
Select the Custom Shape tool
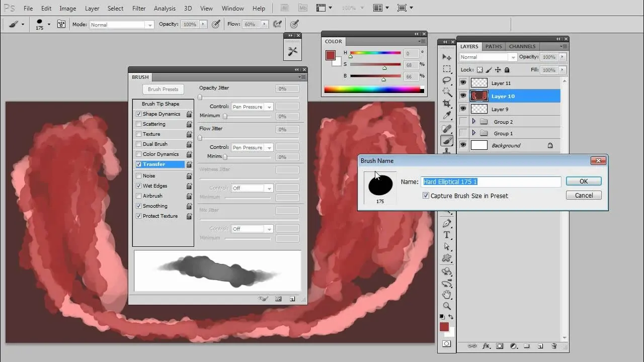447,258
